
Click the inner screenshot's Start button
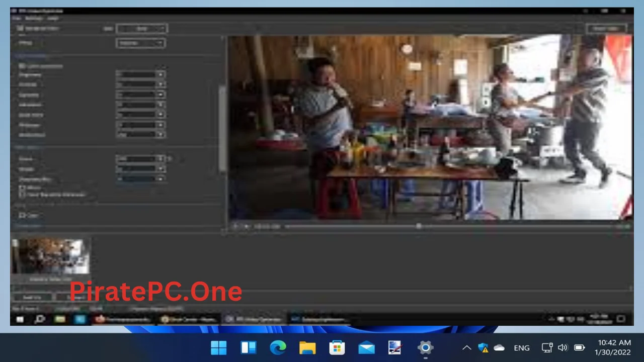(x=20, y=319)
